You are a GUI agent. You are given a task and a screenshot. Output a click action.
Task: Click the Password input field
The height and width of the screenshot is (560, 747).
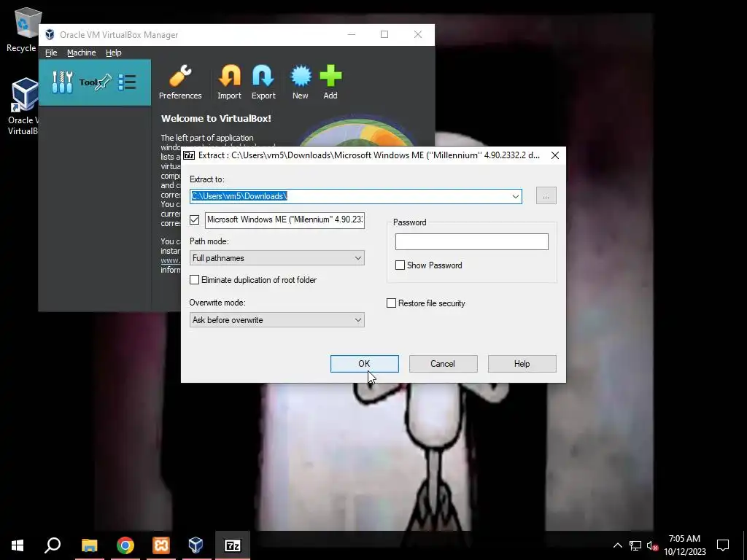click(x=472, y=241)
